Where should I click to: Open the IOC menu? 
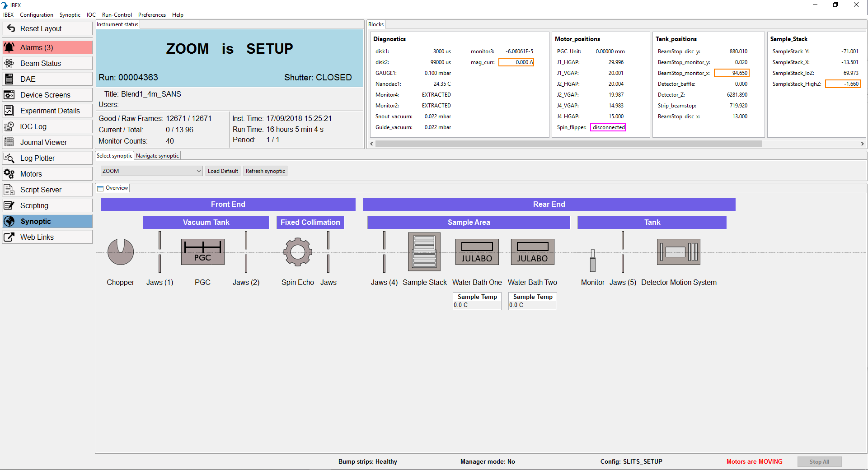click(91, 15)
